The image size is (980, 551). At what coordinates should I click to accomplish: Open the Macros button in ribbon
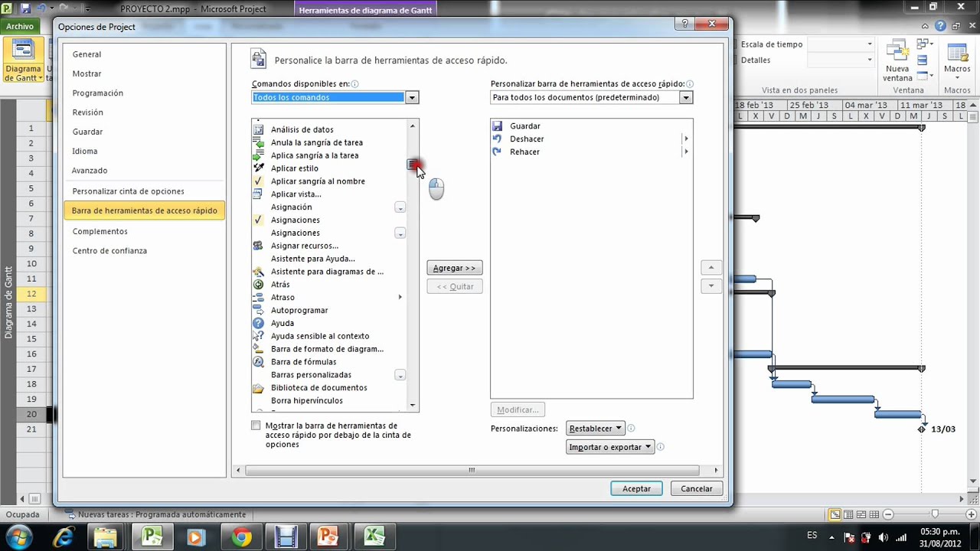[957, 63]
